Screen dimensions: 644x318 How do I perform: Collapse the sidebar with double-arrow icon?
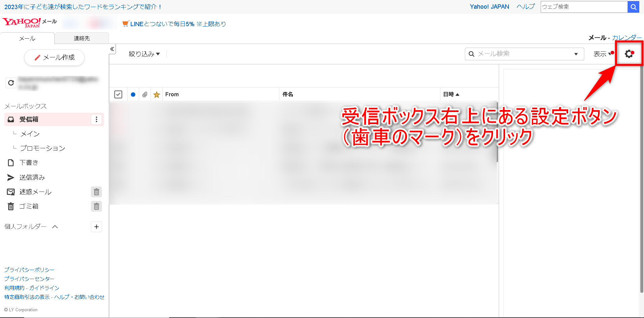coord(112,49)
